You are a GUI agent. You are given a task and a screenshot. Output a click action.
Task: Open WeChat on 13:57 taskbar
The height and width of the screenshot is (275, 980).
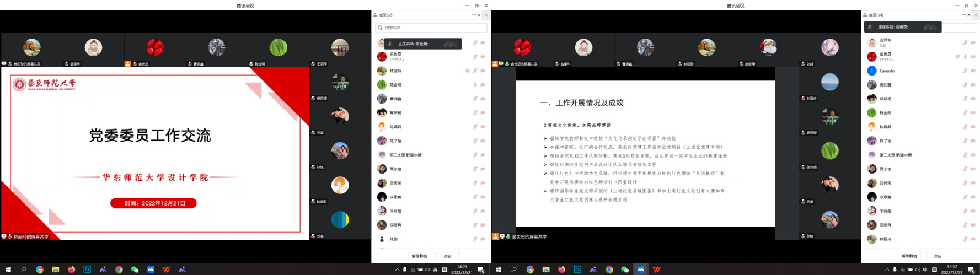click(x=625, y=269)
